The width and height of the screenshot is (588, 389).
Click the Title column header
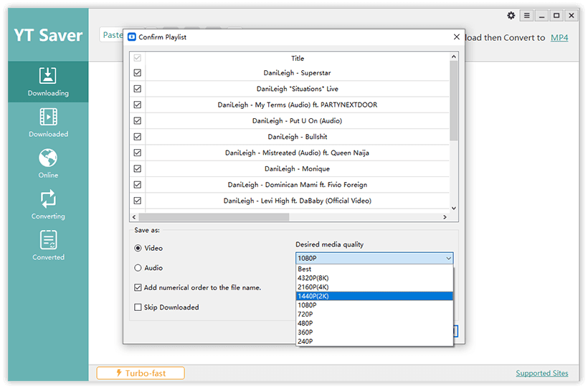coord(298,58)
